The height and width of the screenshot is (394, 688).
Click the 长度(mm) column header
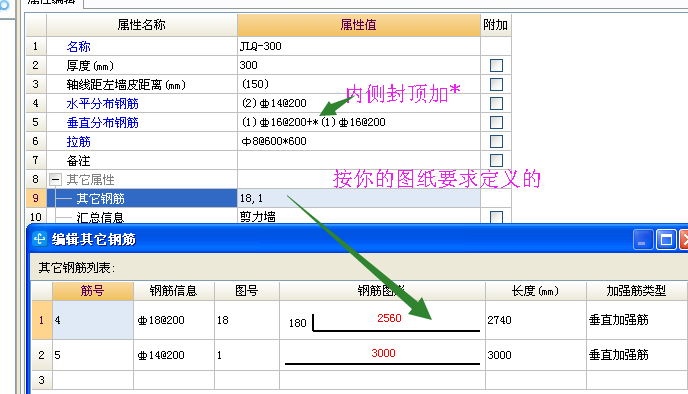[x=535, y=291]
